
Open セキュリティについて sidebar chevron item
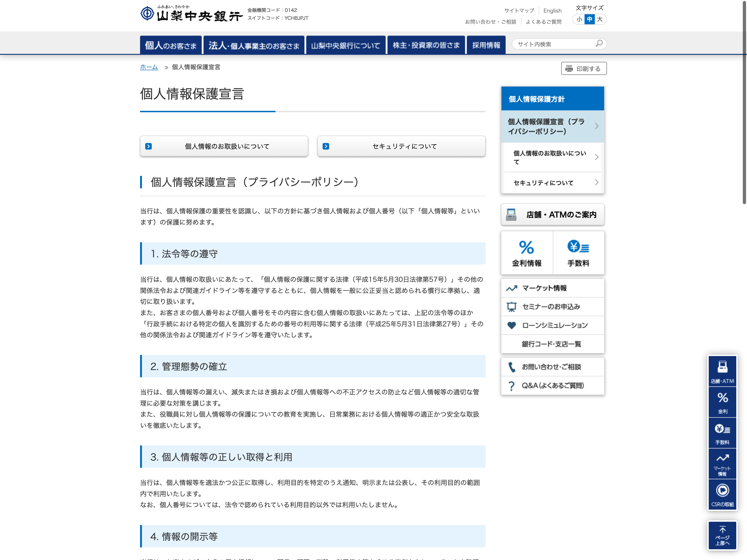click(x=553, y=183)
